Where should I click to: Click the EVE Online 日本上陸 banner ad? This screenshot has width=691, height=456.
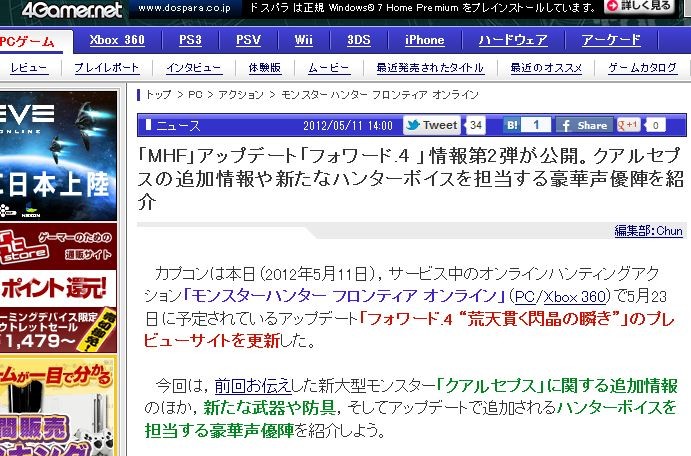pos(58,156)
